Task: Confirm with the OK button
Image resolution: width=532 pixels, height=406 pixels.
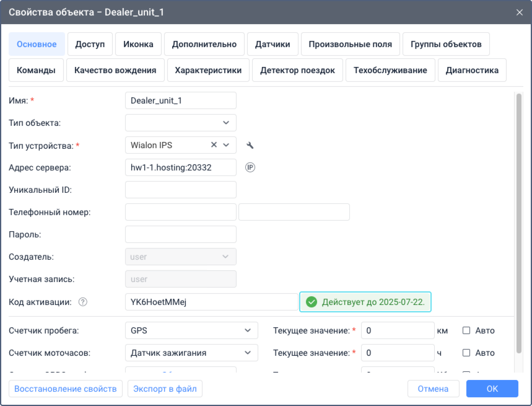Action: pyautogui.click(x=492, y=389)
